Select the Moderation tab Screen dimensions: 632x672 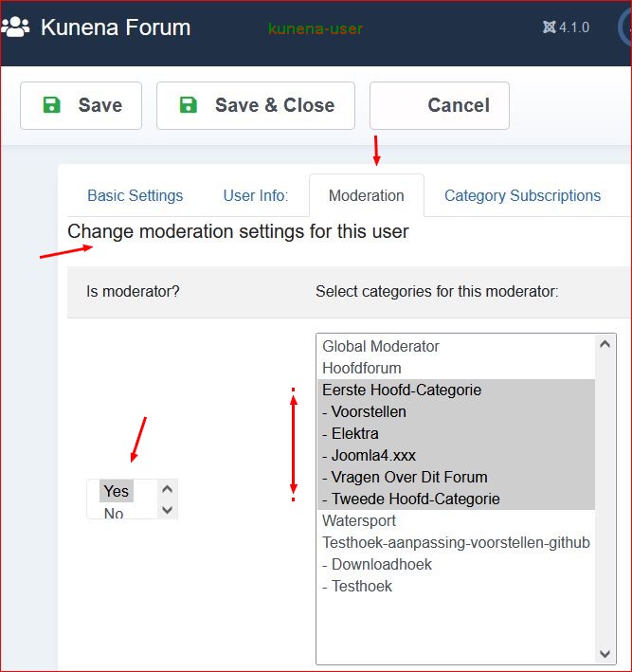pyautogui.click(x=366, y=196)
